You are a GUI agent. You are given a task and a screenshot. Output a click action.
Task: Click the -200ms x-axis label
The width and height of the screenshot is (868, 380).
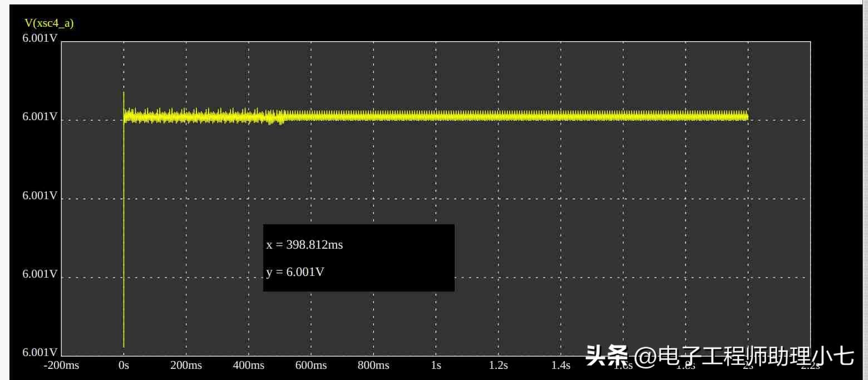(x=61, y=366)
